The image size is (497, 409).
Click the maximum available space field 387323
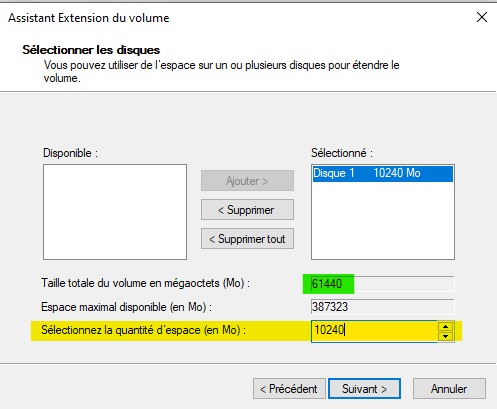pos(382,307)
